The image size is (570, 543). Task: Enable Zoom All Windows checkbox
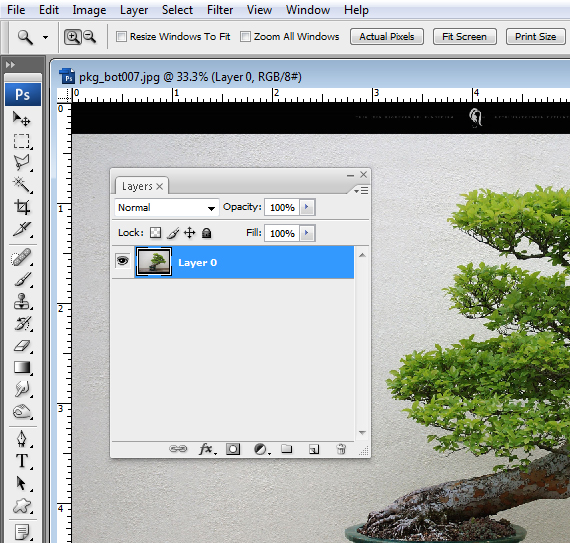click(x=245, y=37)
